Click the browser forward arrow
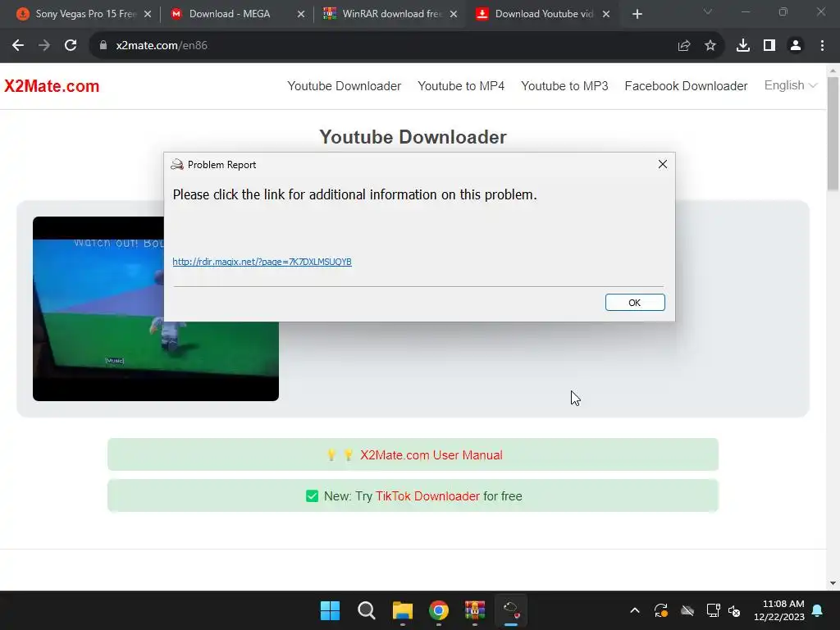 pos(44,46)
